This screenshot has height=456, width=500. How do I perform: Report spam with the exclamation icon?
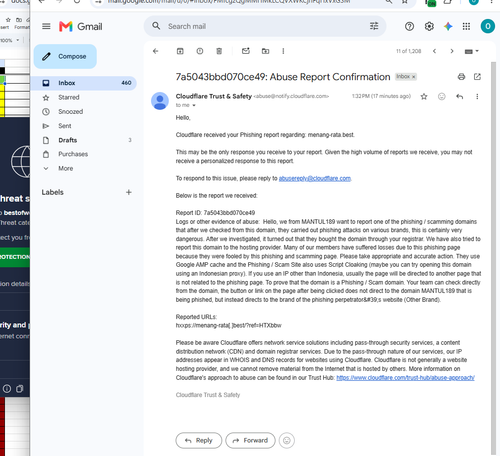pyautogui.click(x=200, y=51)
